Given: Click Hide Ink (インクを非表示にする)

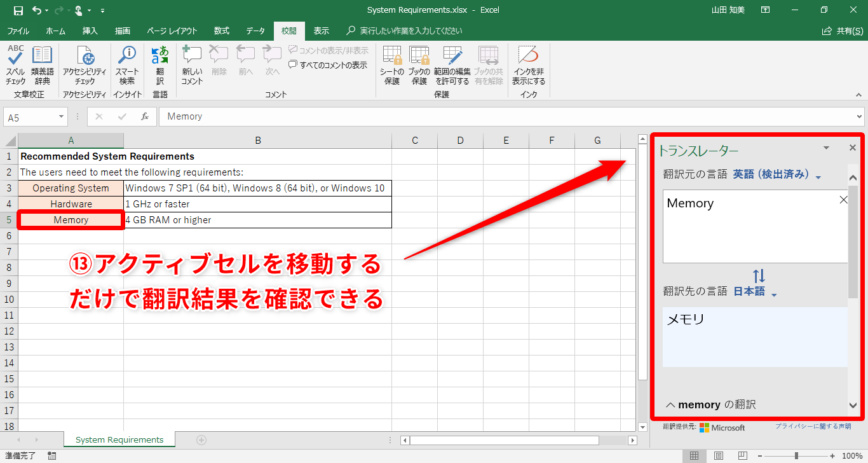Looking at the screenshot, I should tap(529, 65).
